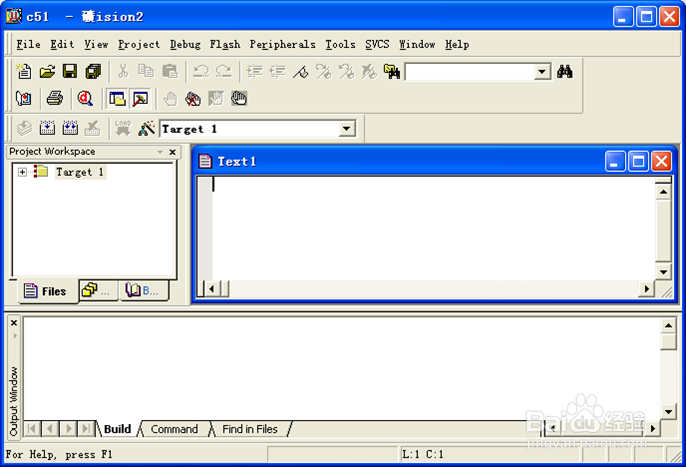Screen dimensions: 686x467
Task: Translate current file build icon
Action: point(24,128)
